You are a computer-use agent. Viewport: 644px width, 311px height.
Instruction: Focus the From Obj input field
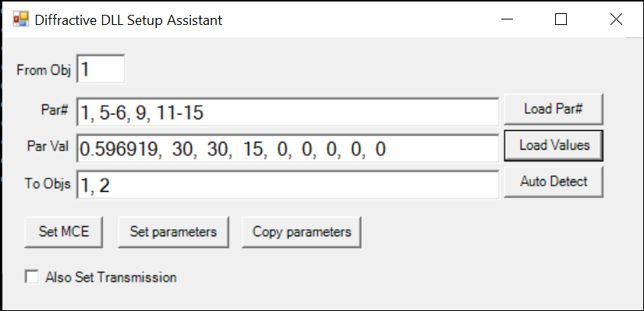[101, 69]
